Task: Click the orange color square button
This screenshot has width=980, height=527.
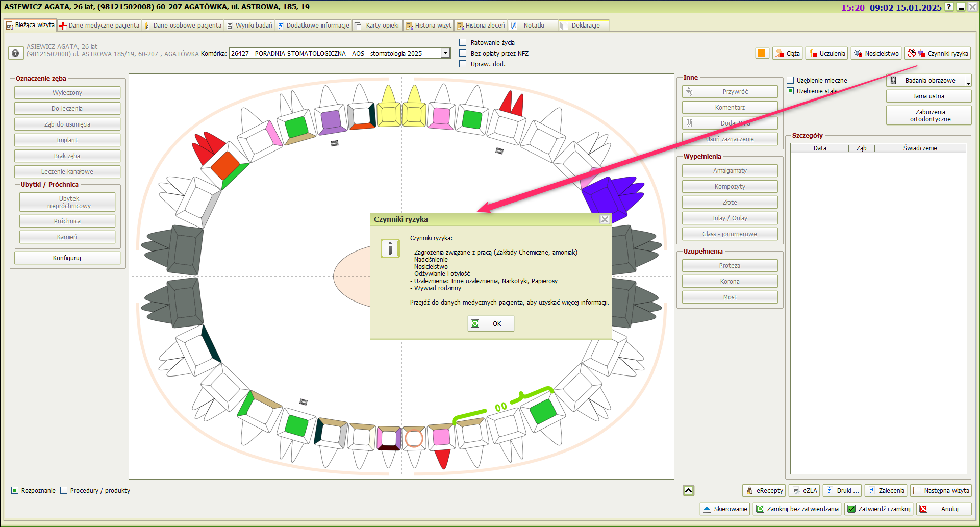Action: tap(762, 54)
